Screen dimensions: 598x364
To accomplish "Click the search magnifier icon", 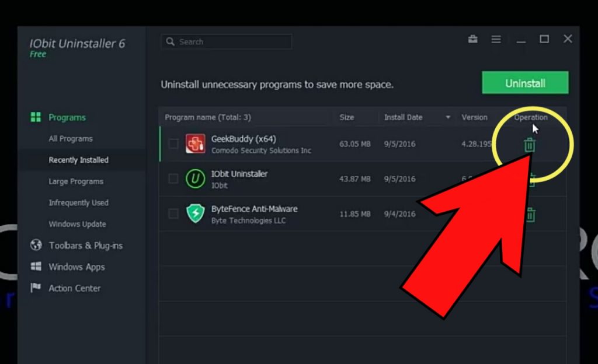I will [x=170, y=41].
